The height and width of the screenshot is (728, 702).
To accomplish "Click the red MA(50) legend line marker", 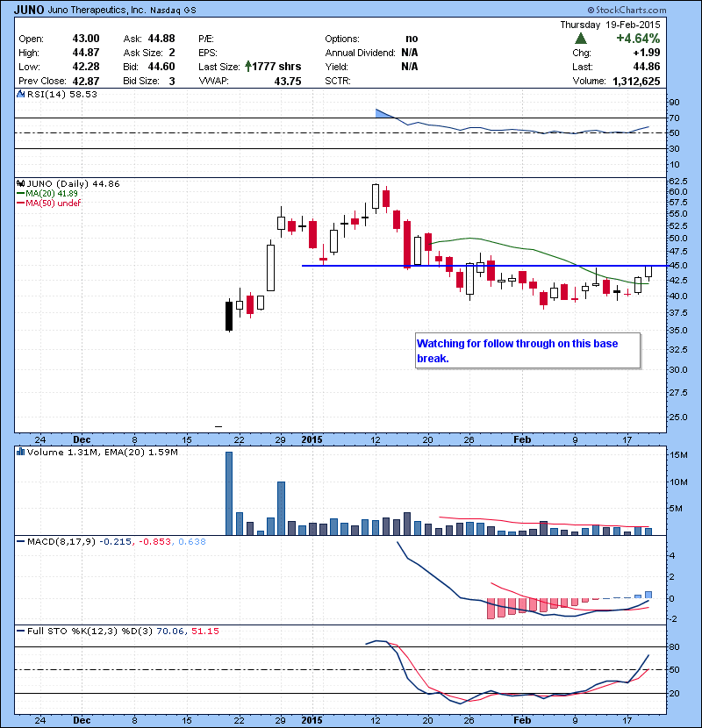I will pyautogui.click(x=21, y=203).
